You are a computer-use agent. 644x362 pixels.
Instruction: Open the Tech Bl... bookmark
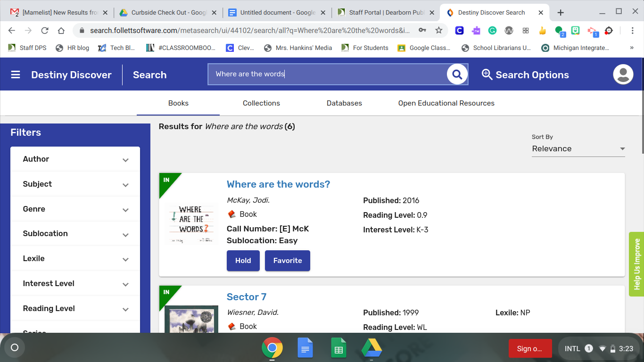click(116, 48)
